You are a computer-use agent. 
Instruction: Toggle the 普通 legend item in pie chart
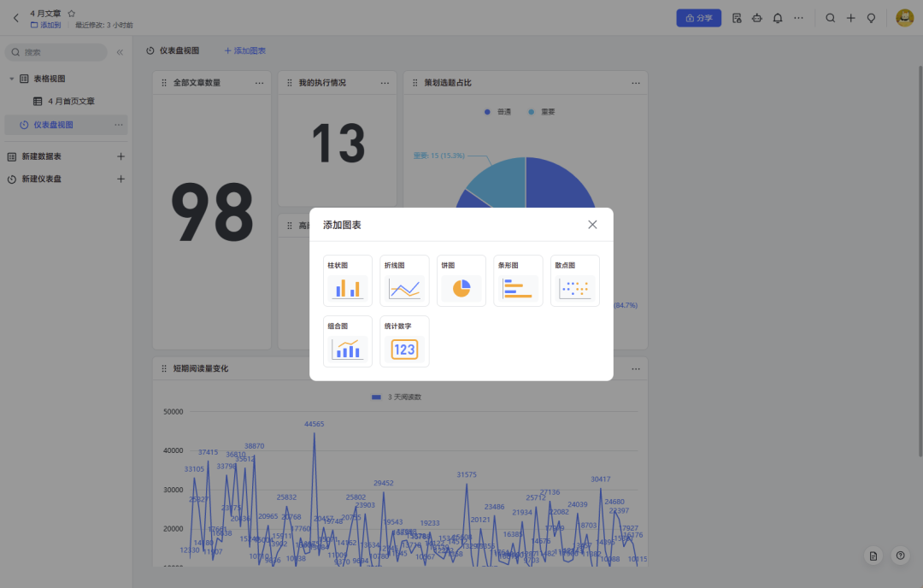pyautogui.click(x=498, y=112)
